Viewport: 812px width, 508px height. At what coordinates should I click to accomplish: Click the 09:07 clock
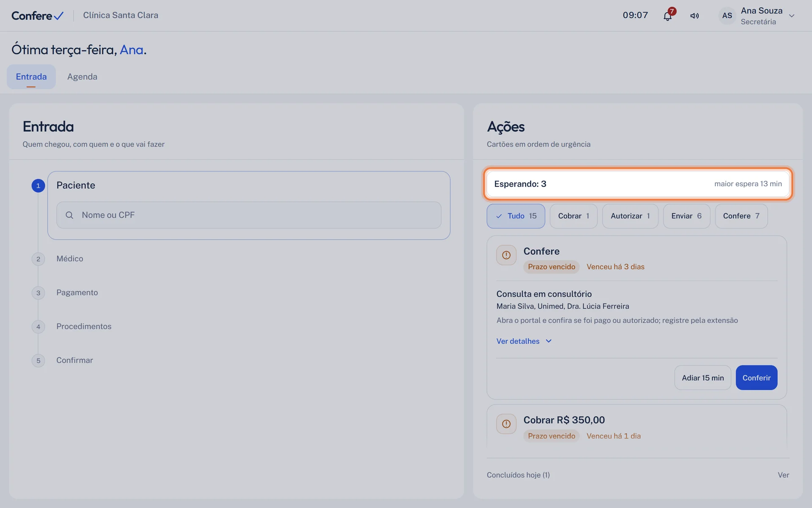click(x=635, y=15)
